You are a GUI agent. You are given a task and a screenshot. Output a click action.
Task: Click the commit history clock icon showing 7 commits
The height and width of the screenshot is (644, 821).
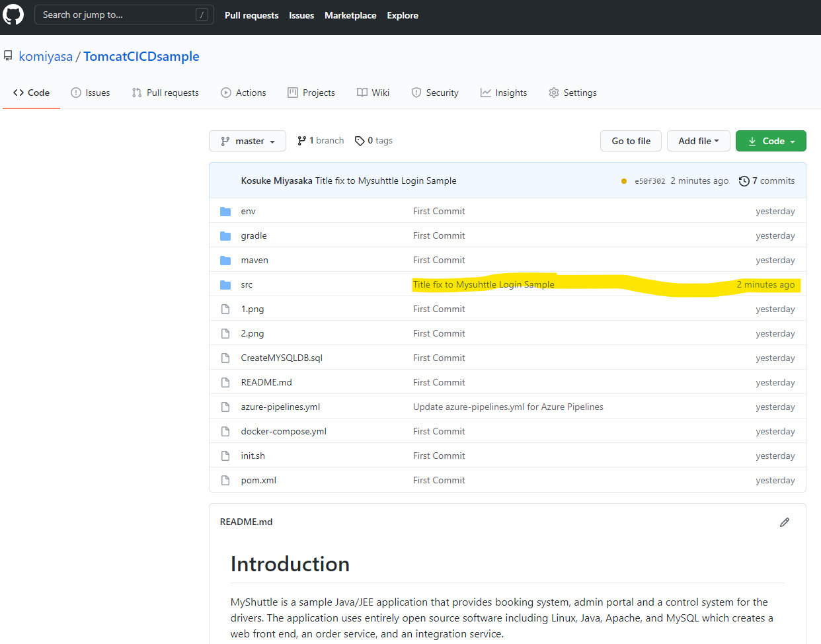[x=744, y=181]
